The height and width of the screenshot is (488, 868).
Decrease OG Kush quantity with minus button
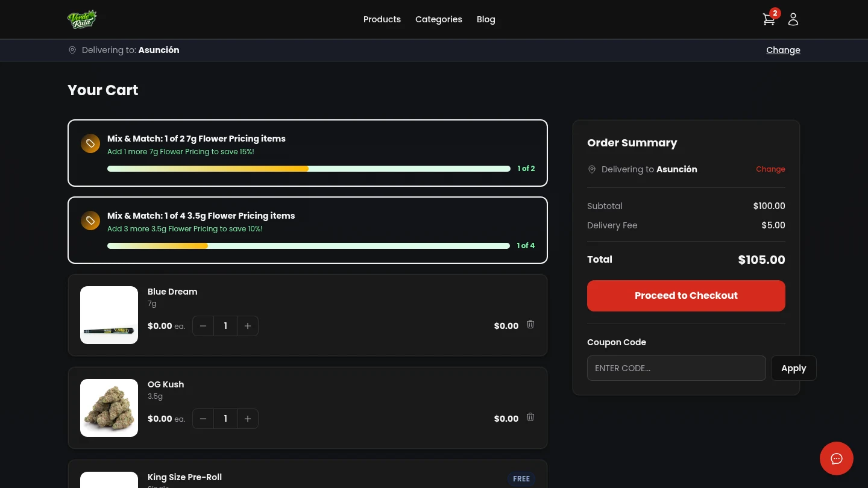tap(203, 418)
